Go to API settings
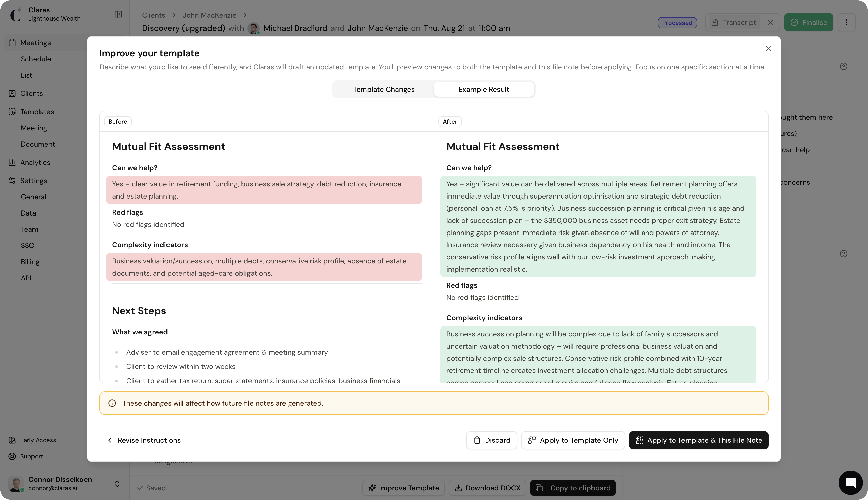868x500 pixels. click(26, 278)
